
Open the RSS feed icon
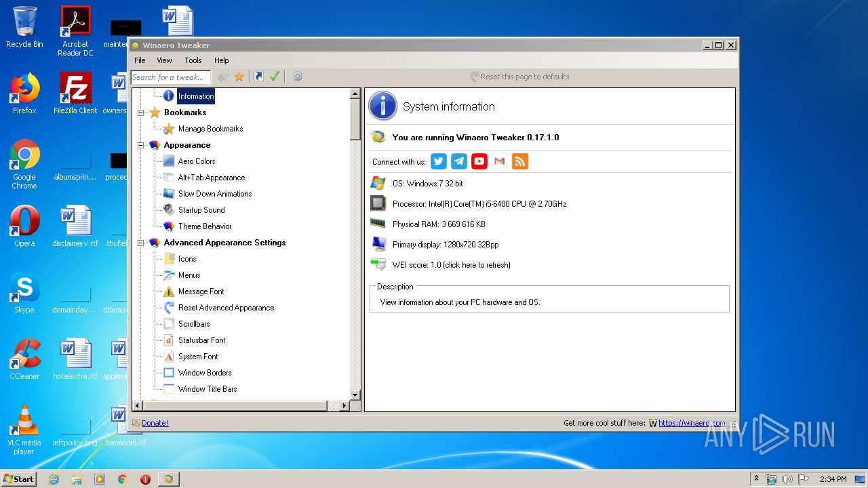(x=520, y=161)
